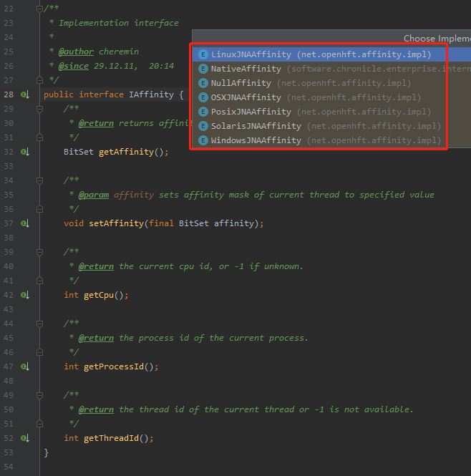The height and width of the screenshot is (476, 471).
Task: Click the setAffinity method name in code
Action: (117, 223)
